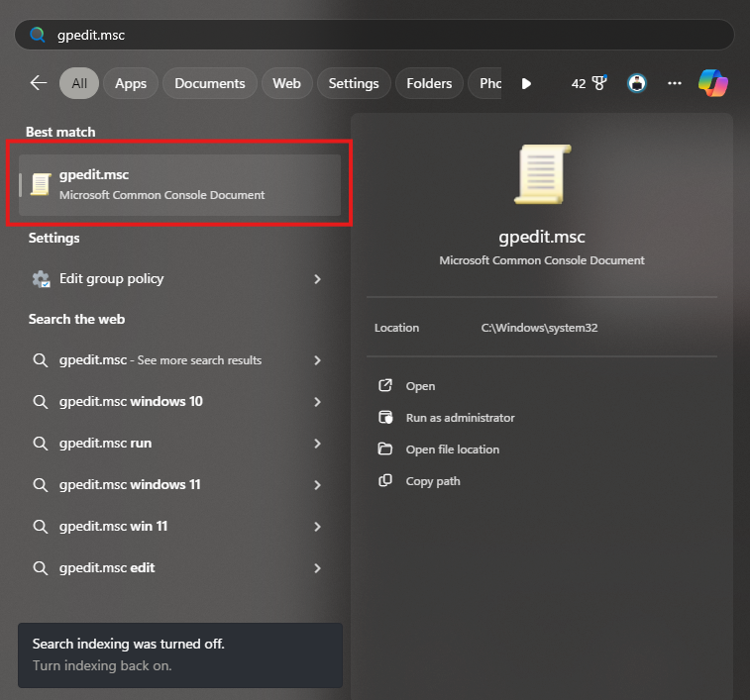Switch to the Documents filter tab
Image resolution: width=750 pixels, height=700 pixels.
click(209, 83)
